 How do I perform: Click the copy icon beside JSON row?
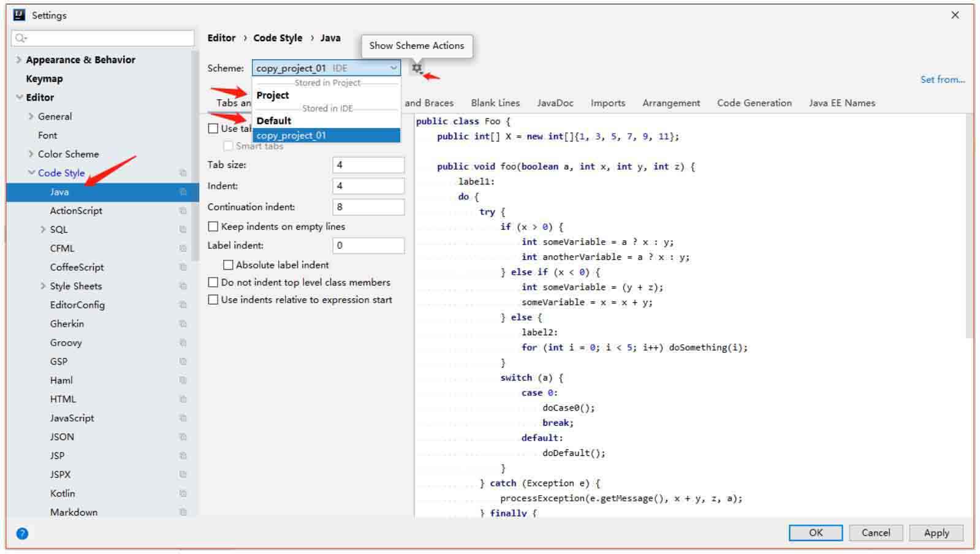click(x=183, y=437)
